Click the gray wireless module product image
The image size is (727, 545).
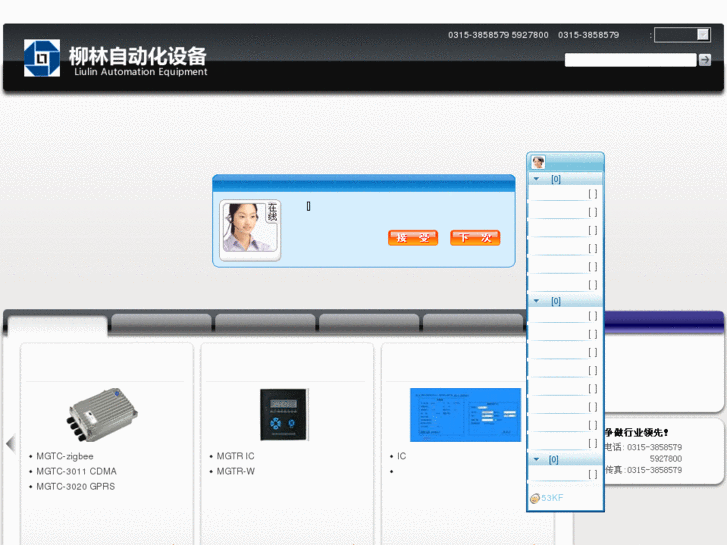(x=102, y=415)
